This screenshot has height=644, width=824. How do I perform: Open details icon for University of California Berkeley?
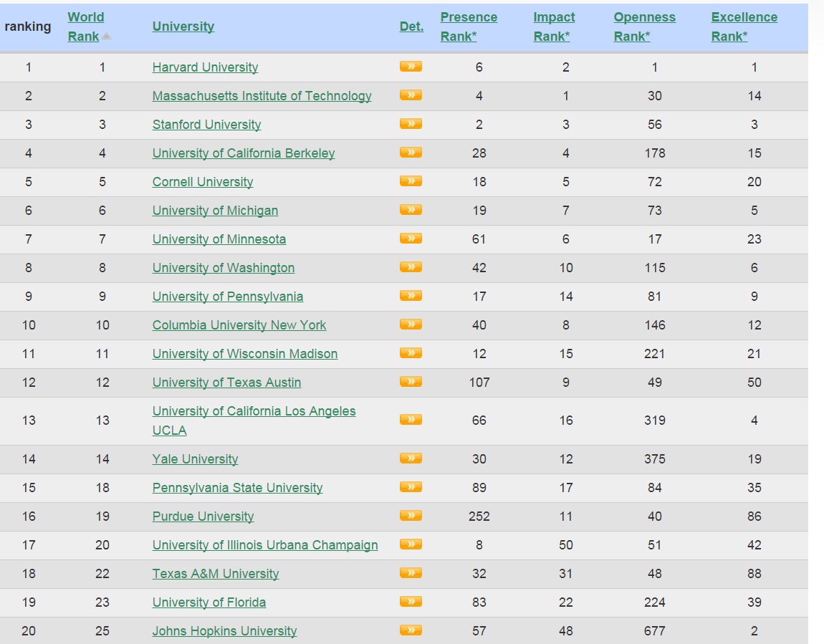click(411, 153)
